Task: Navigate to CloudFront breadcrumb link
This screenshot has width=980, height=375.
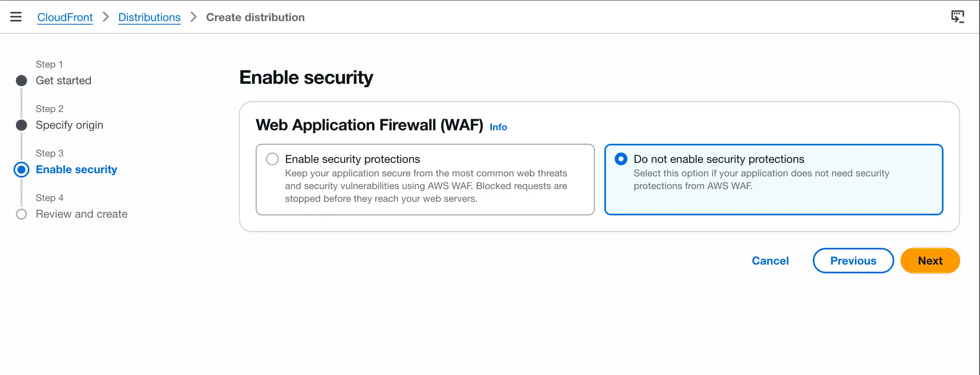Action: pyautogui.click(x=65, y=17)
